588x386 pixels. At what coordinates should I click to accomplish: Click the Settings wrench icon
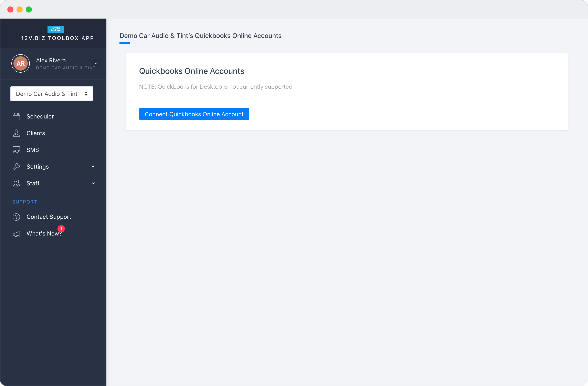(x=16, y=167)
